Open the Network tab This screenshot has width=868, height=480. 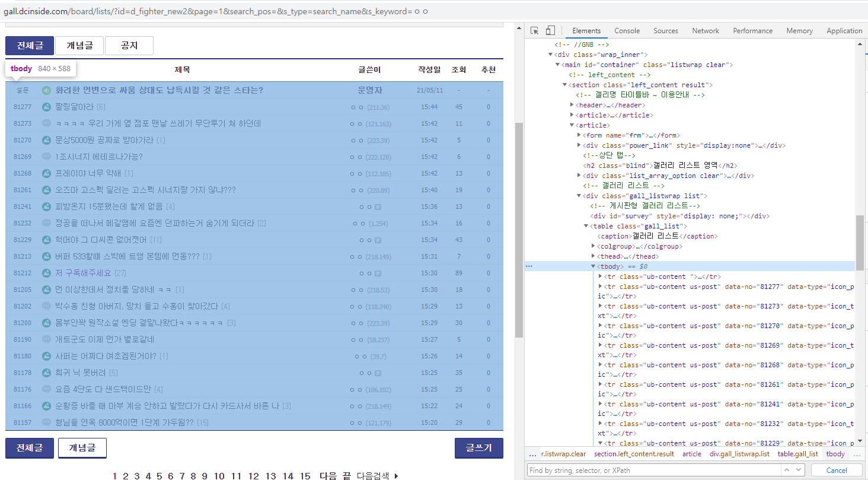tap(706, 31)
